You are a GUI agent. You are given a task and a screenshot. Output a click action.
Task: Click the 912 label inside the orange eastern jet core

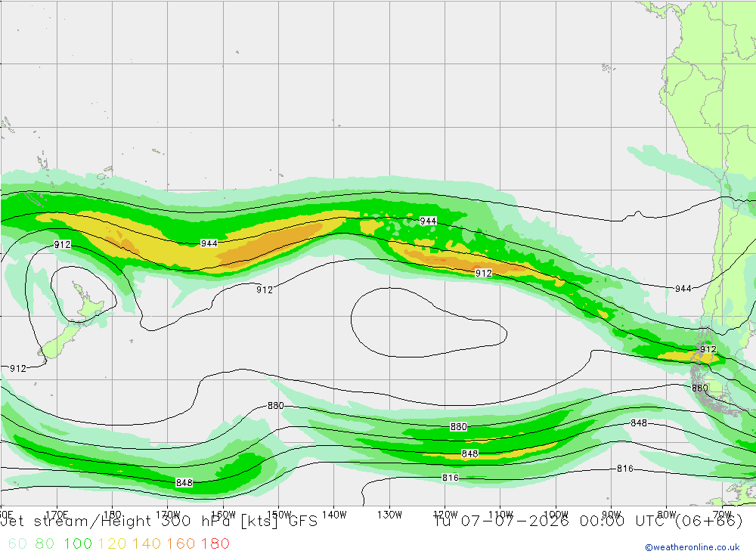(484, 274)
